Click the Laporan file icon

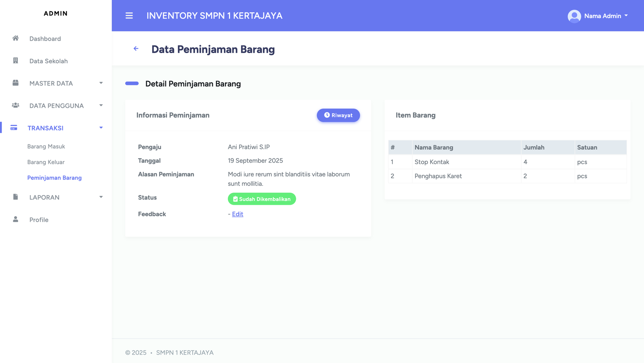[15, 197]
